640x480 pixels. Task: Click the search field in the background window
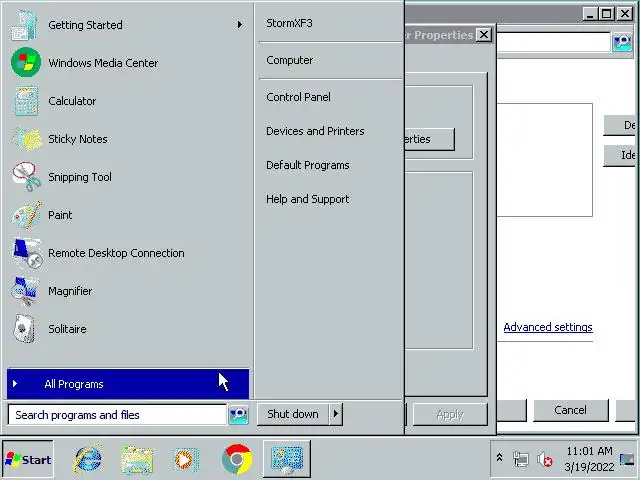553,42
